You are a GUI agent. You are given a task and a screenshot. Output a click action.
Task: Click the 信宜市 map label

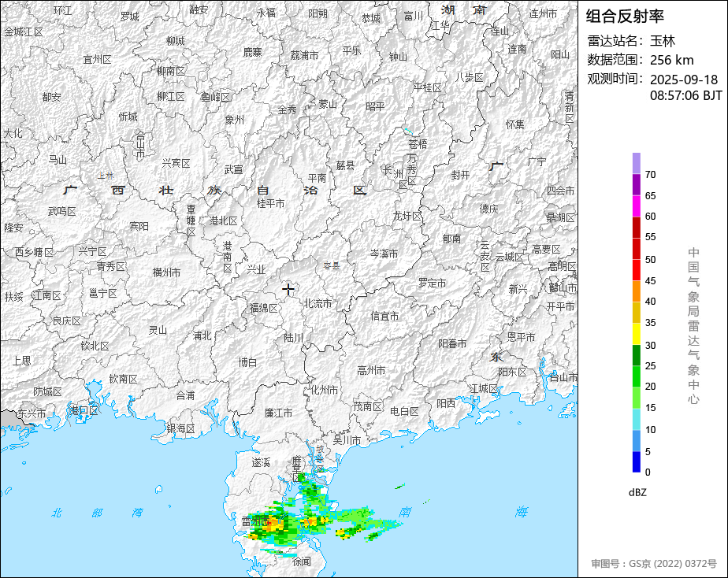click(x=384, y=317)
